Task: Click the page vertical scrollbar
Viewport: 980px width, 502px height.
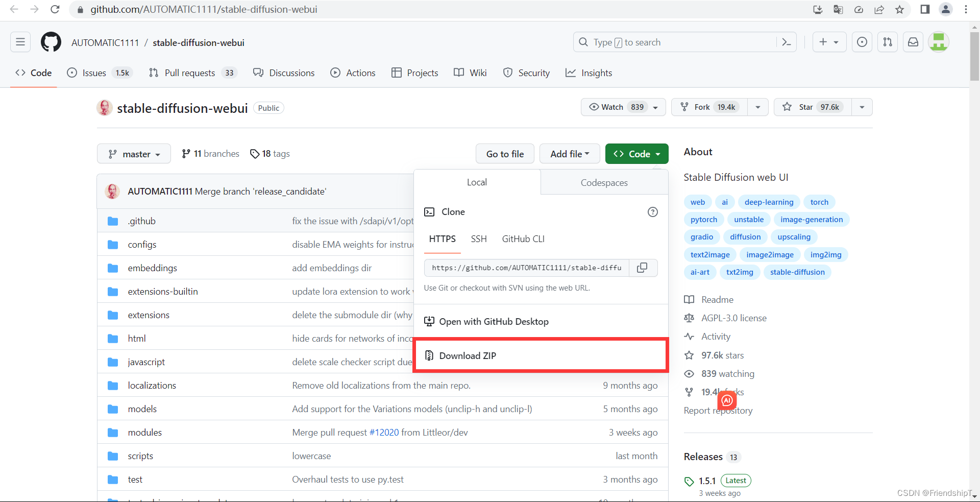Action: (974, 56)
